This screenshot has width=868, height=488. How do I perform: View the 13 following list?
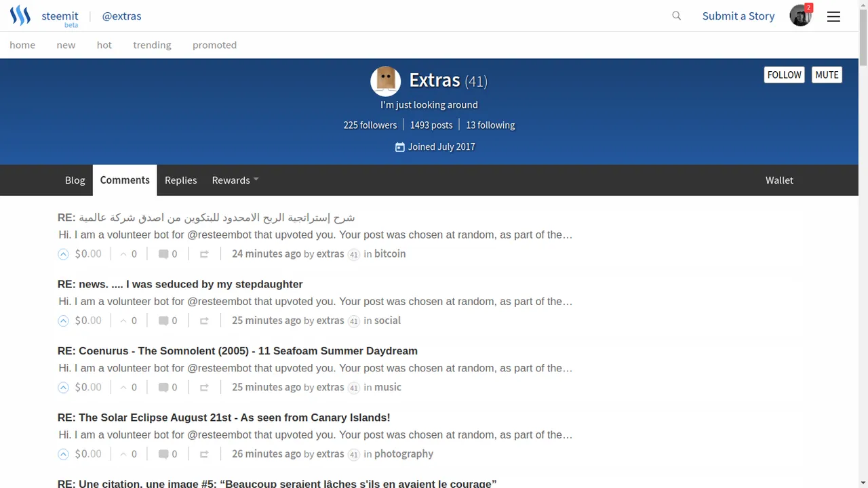coord(490,125)
